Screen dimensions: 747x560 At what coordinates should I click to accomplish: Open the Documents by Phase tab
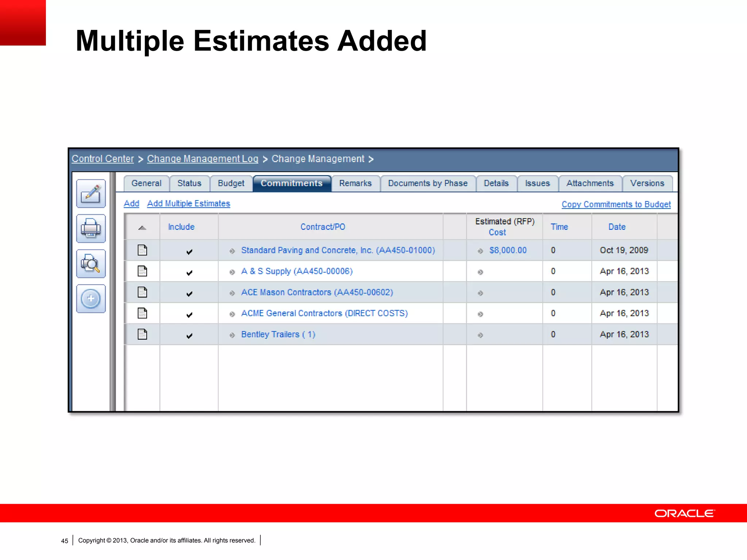coord(428,183)
